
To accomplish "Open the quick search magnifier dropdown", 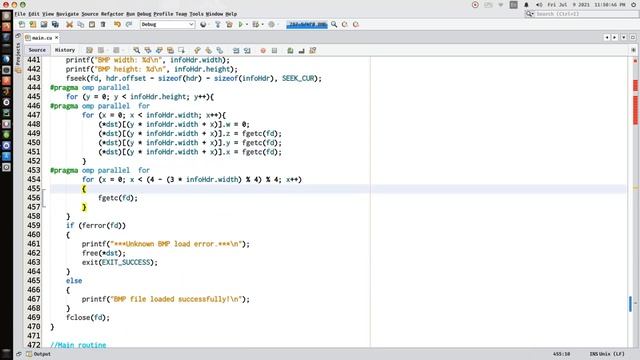I will tap(529, 14).
